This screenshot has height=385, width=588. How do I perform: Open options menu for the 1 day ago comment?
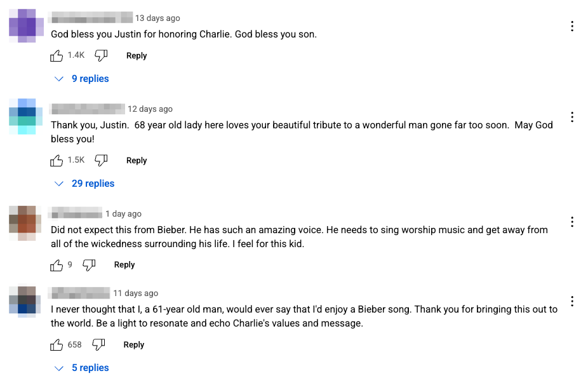[572, 222]
